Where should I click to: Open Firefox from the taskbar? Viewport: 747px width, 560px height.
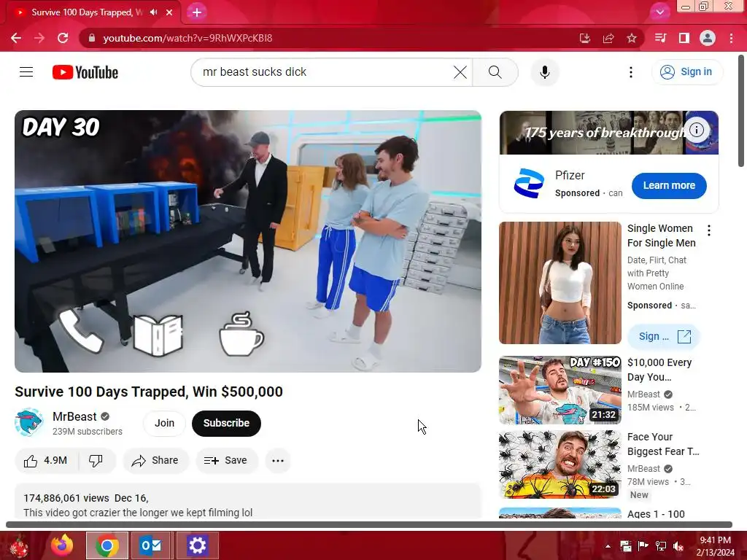(62, 545)
